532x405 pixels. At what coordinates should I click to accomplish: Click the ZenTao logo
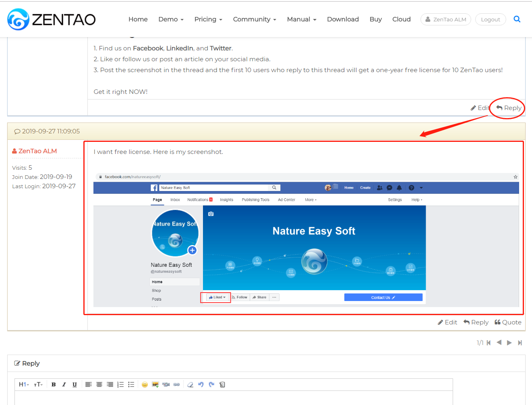(52, 19)
